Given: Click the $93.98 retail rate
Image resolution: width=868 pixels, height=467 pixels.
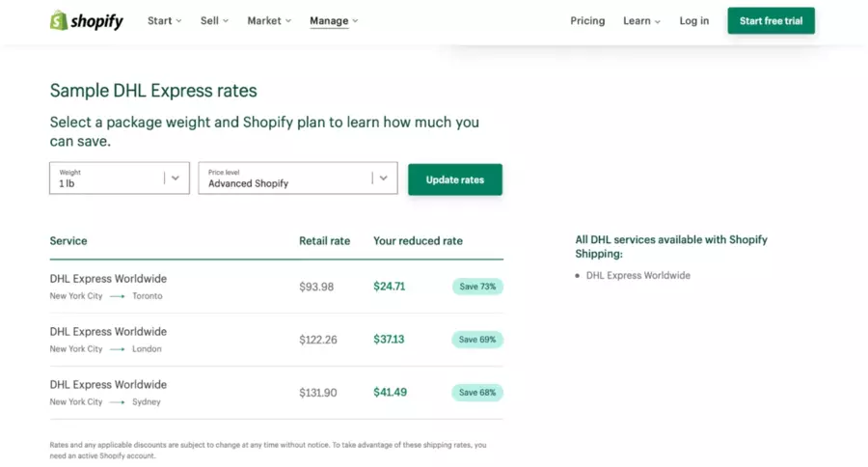Looking at the screenshot, I should (316, 287).
